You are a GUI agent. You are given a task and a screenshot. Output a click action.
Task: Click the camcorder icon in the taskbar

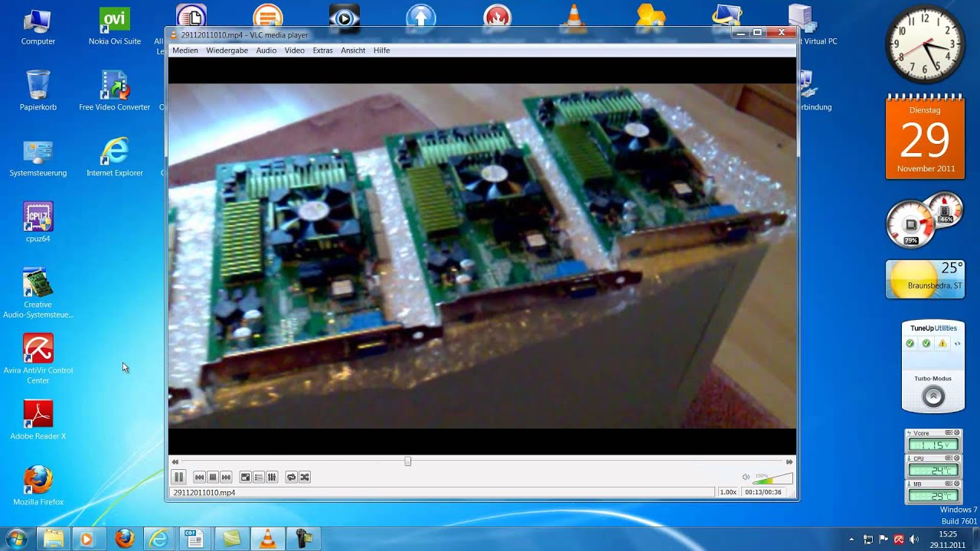[x=302, y=539]
